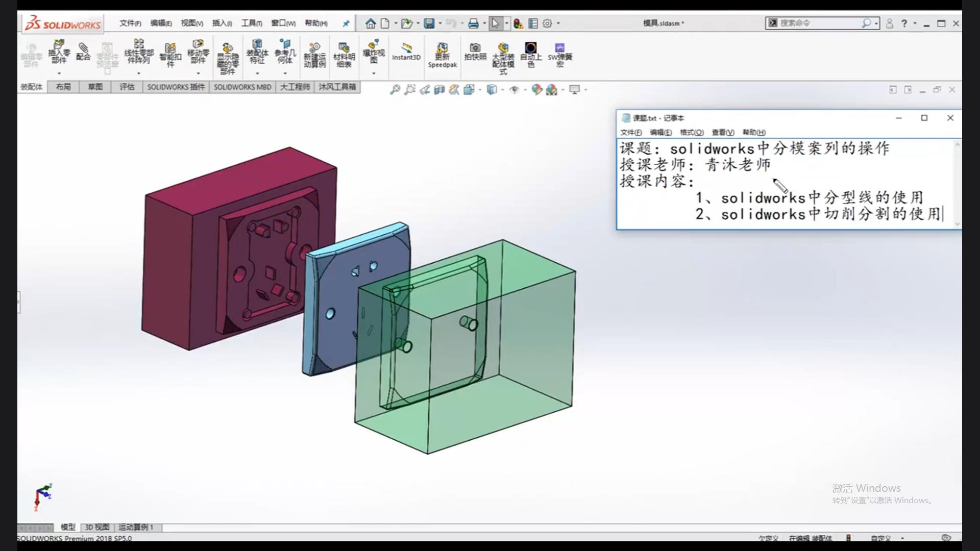Click the Display Style cube icon
Viewport: 980px width, 551px height.
(492, 90)
